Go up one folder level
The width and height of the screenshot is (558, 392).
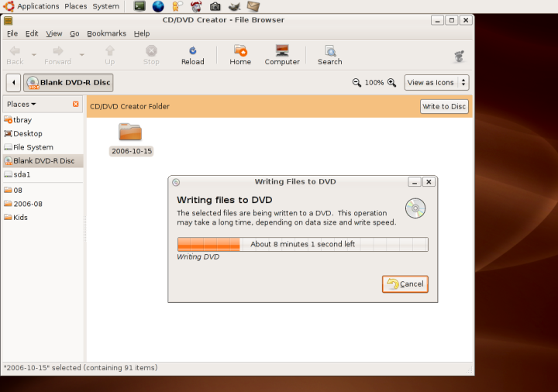110,56
